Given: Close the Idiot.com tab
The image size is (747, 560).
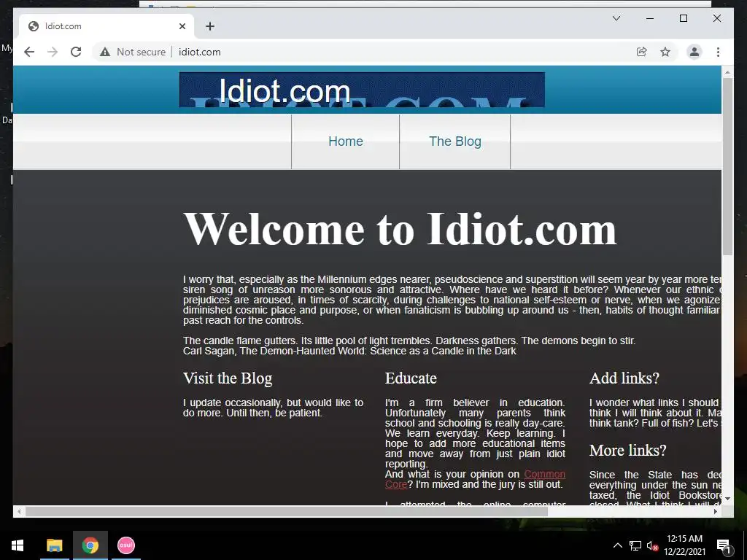Looking at the screenshot, I should [182, 26].
